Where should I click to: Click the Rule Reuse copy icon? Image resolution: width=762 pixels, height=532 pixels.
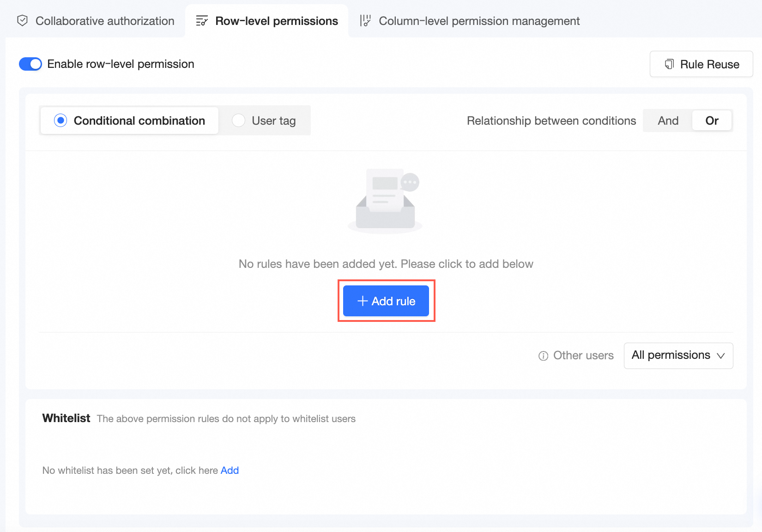point(669,64)
